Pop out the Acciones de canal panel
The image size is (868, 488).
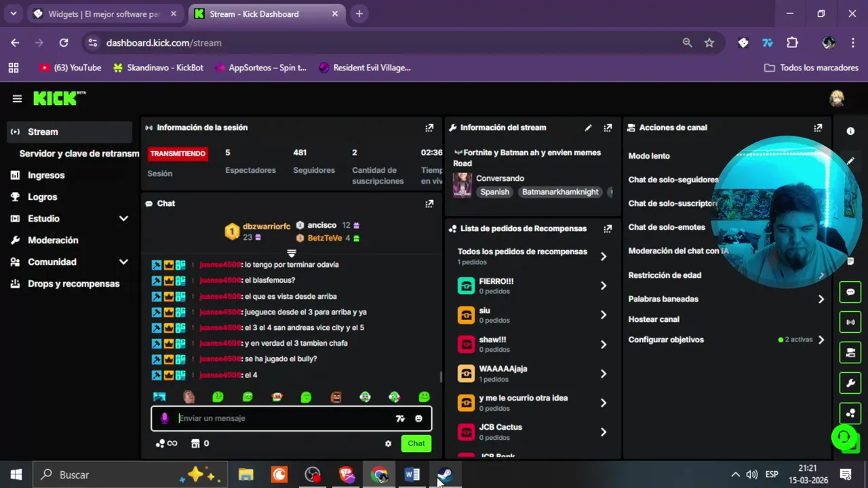[818, 127]
